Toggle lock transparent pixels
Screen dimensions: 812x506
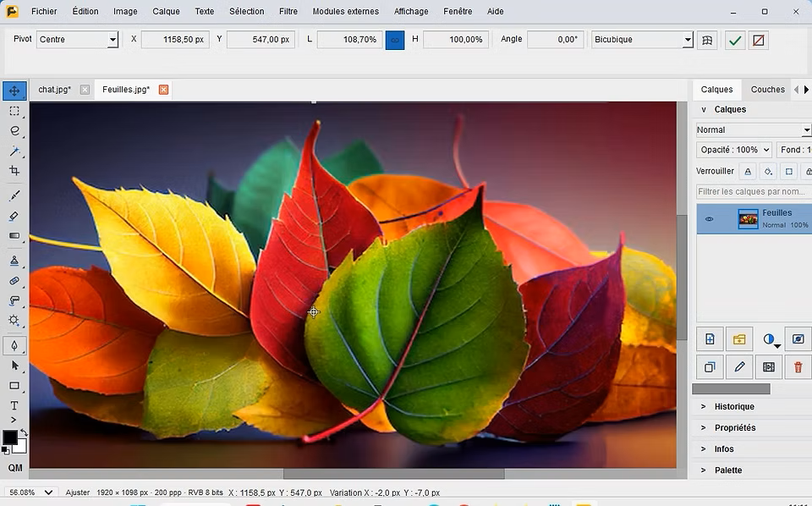pos(747,172)
